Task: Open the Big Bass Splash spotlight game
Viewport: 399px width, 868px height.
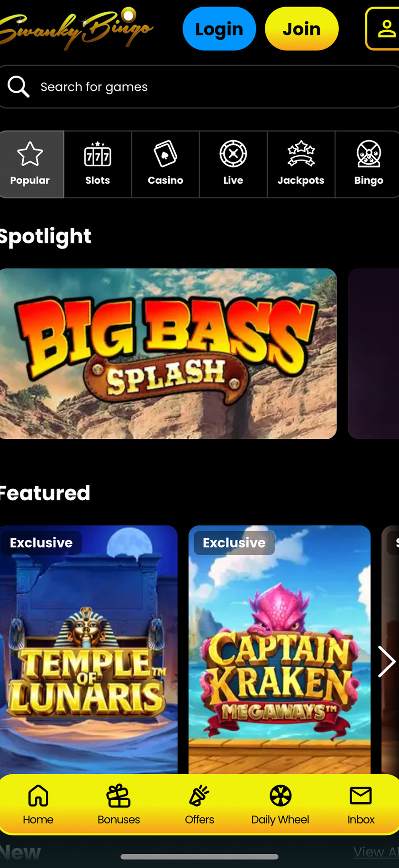Action: pyautogui.click(x=168, y=354)
